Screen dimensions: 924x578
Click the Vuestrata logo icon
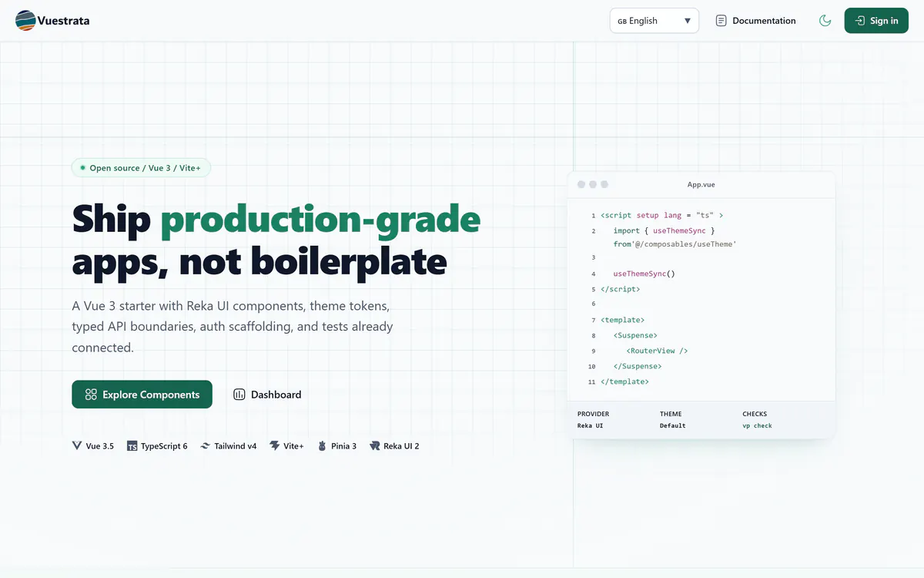pyautogui.click(x=25, y=21)
